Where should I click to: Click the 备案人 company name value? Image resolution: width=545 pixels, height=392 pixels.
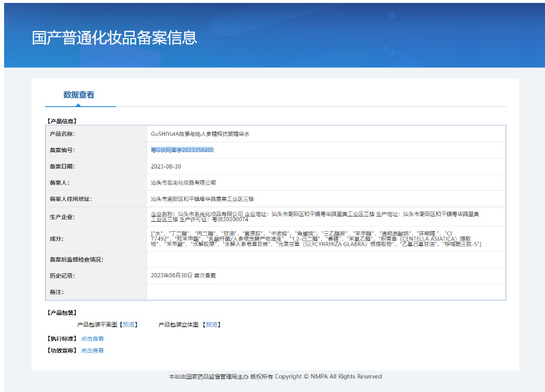(x=183, y=183)
